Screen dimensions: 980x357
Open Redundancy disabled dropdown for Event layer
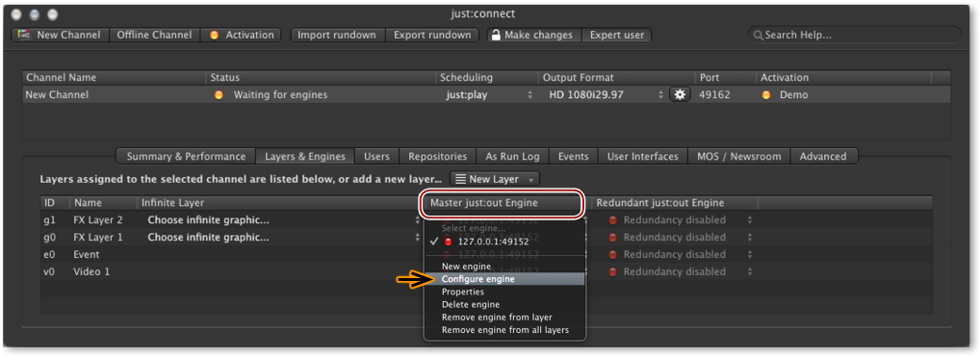pyautogui.click(x=681, y=254)
